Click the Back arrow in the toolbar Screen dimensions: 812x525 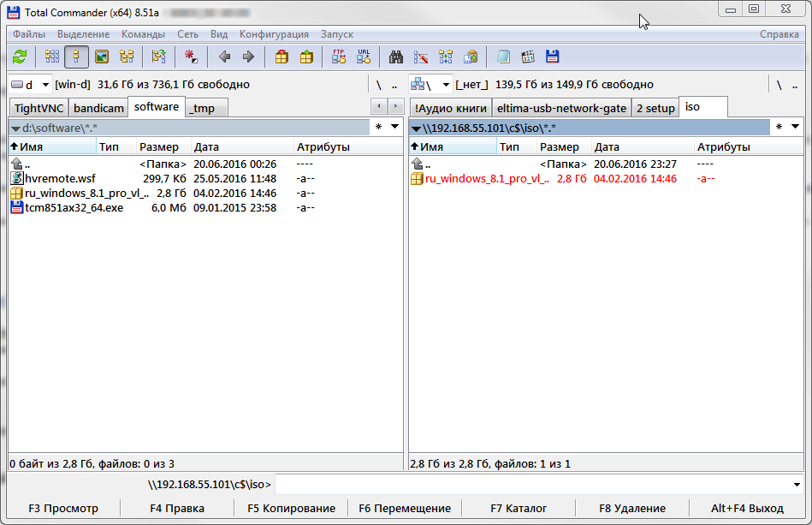point(224,57)
